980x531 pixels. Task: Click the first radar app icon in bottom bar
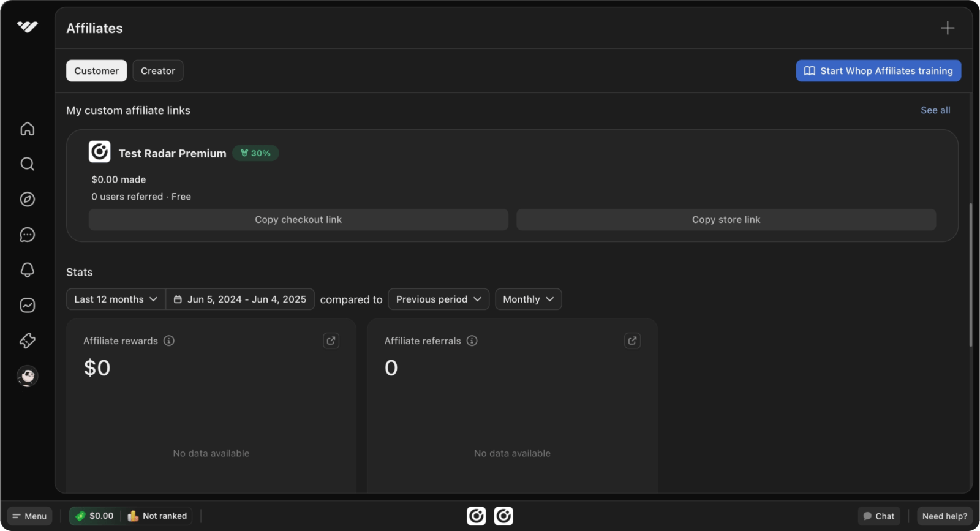click(477, 516)
